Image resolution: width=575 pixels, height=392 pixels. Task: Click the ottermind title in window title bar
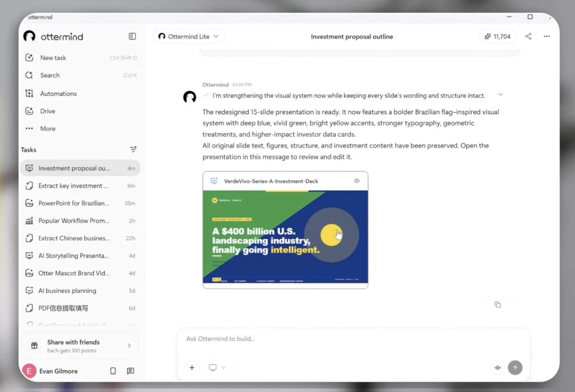(x=40, y=17)
